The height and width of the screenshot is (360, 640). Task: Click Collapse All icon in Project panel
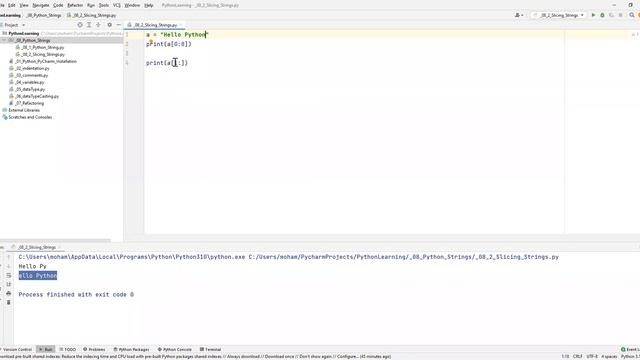(98, 25)
